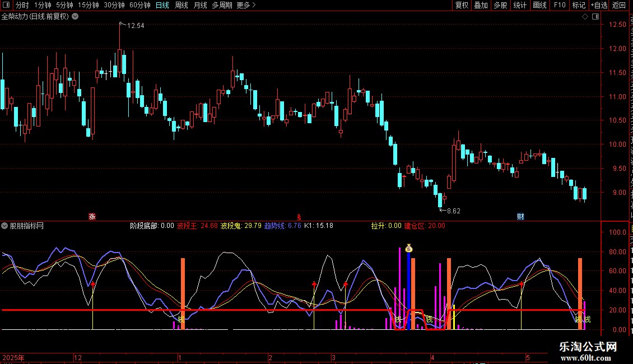Click the 标记 mark button
The width and height of the screenshot is (633, 364).
click(x=579, y=5)
